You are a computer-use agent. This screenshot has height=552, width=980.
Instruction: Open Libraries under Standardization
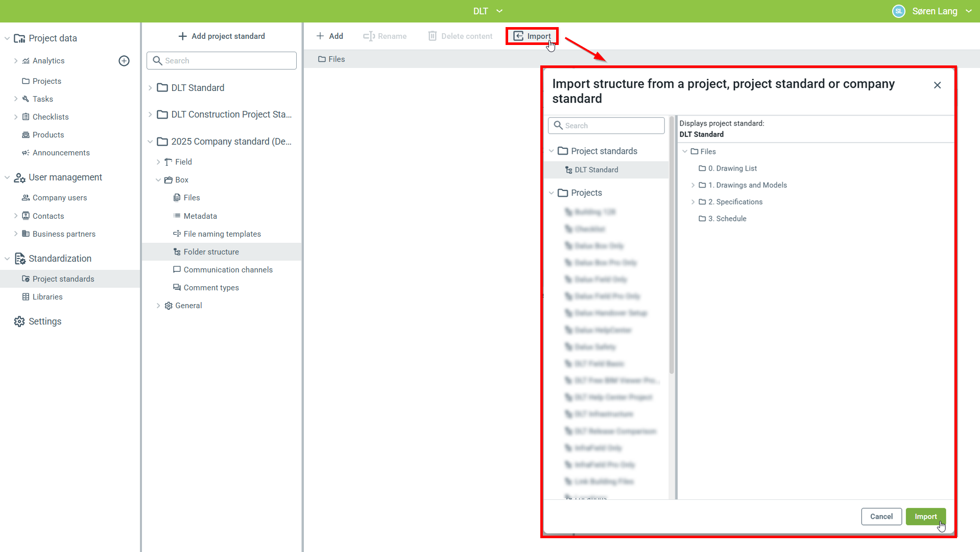click(x=47, y=297)
